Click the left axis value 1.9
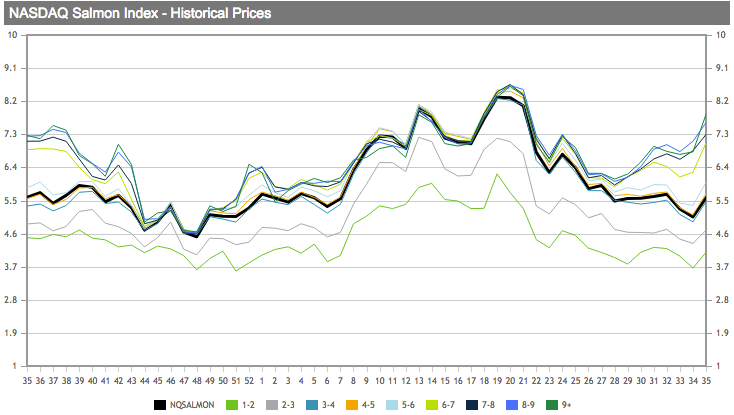 click(x=11, y=333)
